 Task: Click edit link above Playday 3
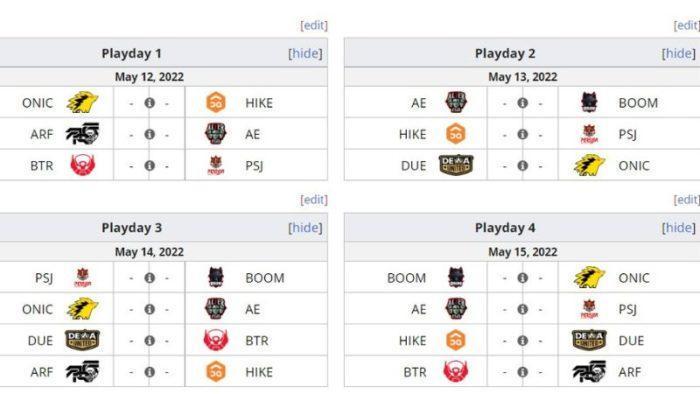click(x=314, y=200)
